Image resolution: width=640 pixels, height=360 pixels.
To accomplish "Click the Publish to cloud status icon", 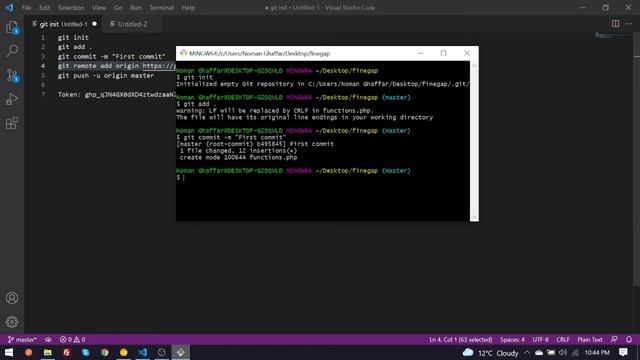I will (x=48, y=339).
